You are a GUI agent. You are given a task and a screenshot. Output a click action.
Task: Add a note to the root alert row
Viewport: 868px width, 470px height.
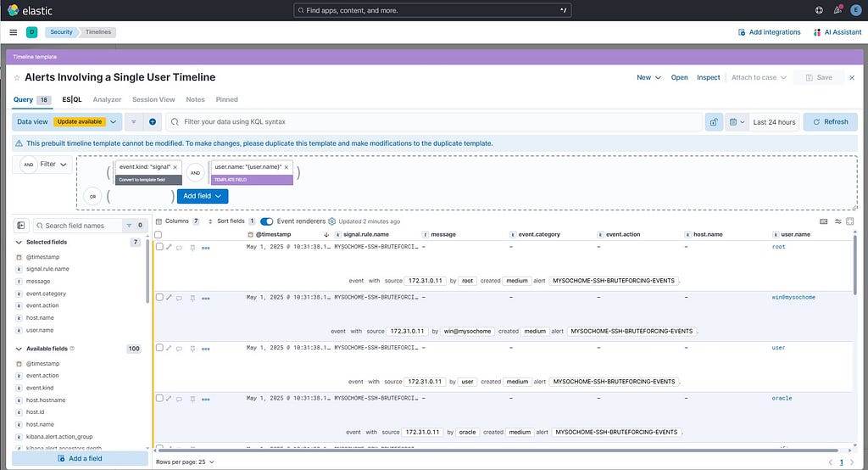point(180,248)
